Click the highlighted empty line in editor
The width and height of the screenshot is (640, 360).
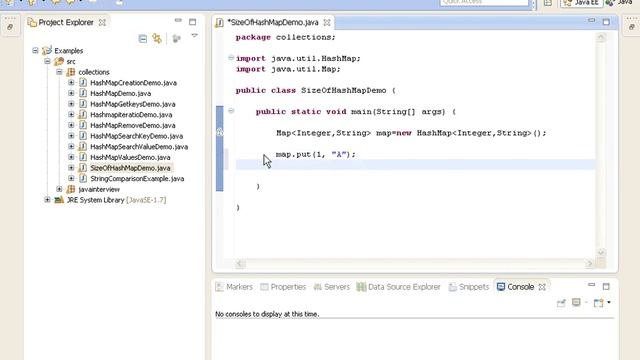[x=415, y=164]
